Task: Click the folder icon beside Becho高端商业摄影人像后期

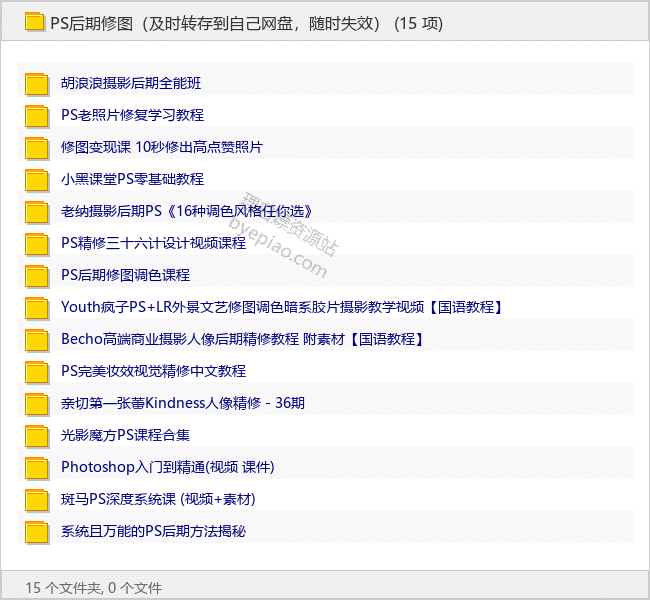Action: [x=36, y=340]
